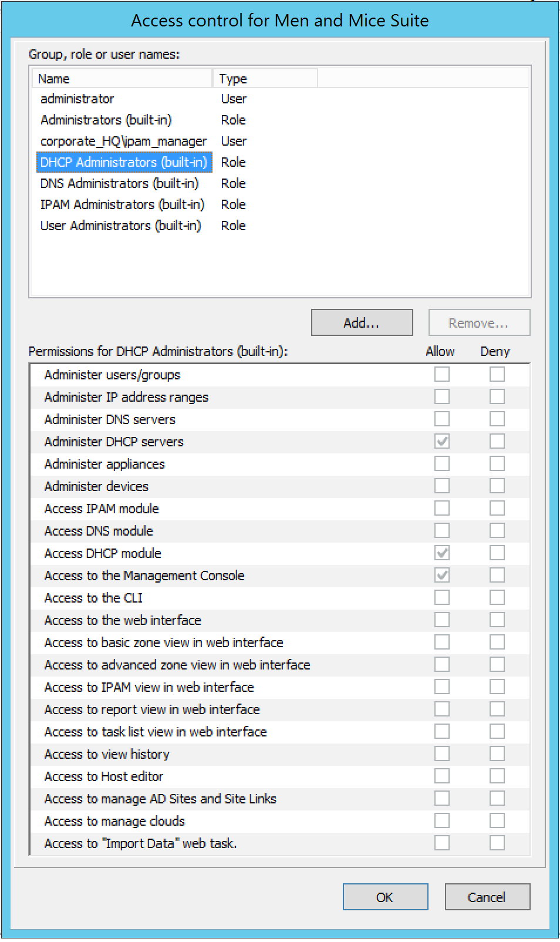Select the administrator user entry

(x=77, y=99)
